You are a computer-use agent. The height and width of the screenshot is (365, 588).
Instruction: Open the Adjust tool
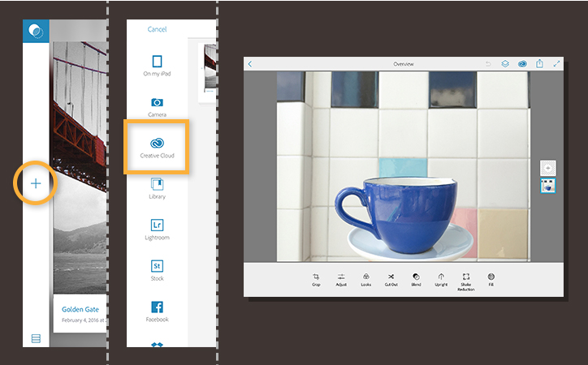point(341,280)
